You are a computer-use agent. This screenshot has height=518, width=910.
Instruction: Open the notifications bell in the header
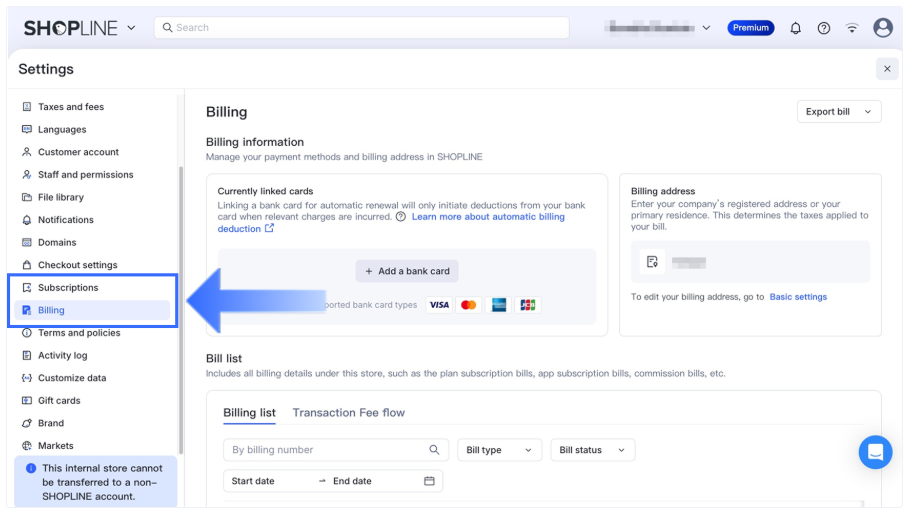795,28
